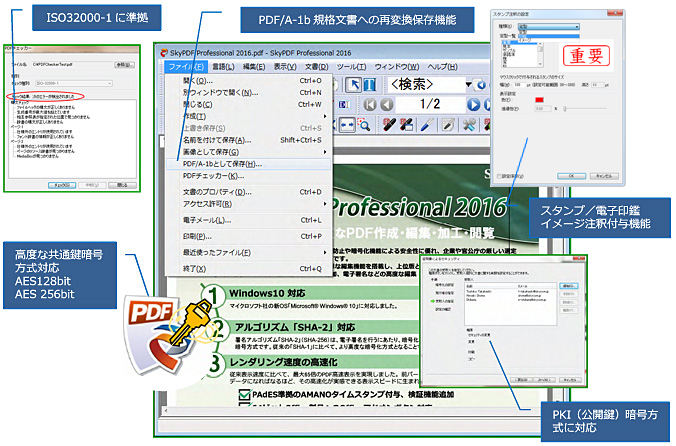
Task: Click the back button in certificate security dialog
Action: pos(521,380)
